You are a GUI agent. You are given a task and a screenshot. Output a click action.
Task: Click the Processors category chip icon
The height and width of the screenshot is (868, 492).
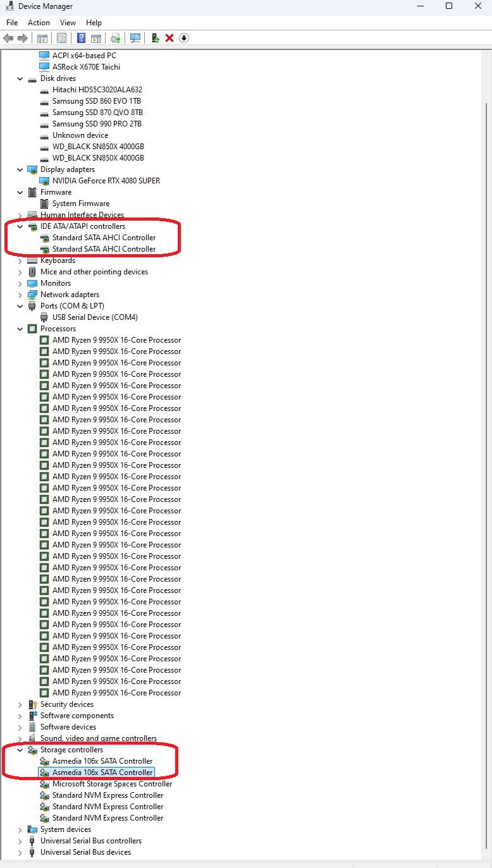coord(32,329)
